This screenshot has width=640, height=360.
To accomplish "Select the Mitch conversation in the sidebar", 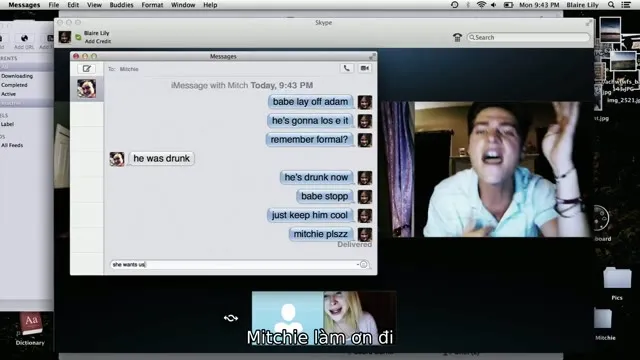I will [x=87, y=89].
